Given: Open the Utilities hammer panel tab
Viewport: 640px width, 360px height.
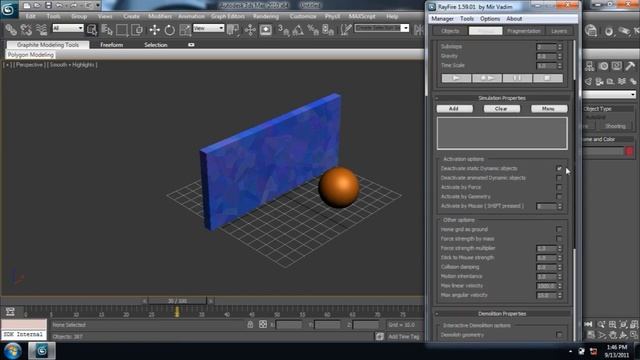Looking at the screenshot, I should point(630,66).
